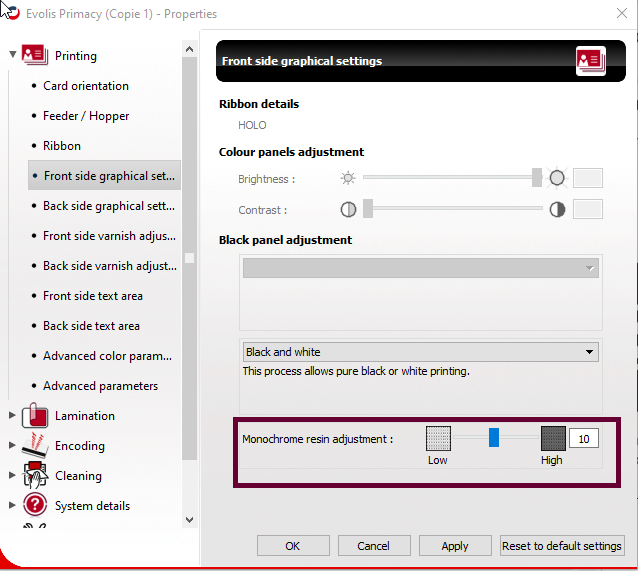Viewport: 638px width, 571px height.
Task: Open Back side varnish adjustment item
Action: tap(110, 266)
